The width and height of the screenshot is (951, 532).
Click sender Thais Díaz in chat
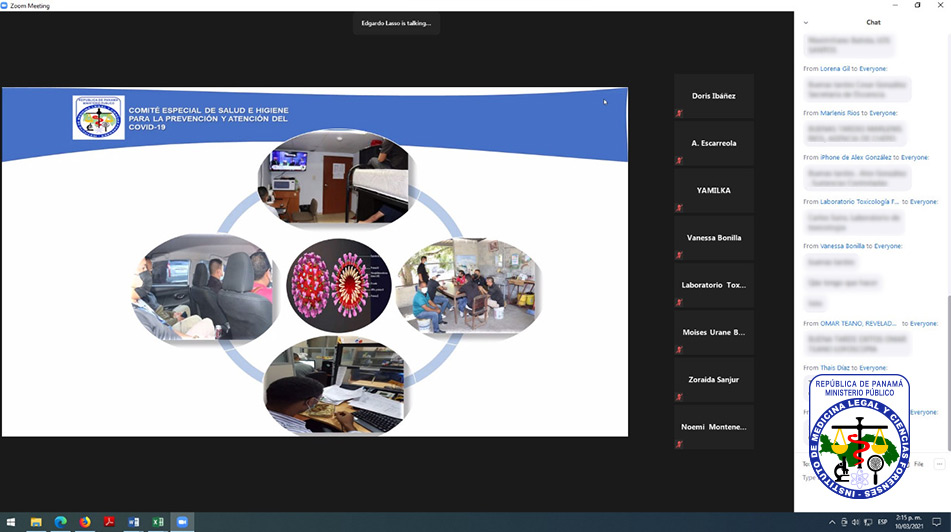click(x=835, y=368)
